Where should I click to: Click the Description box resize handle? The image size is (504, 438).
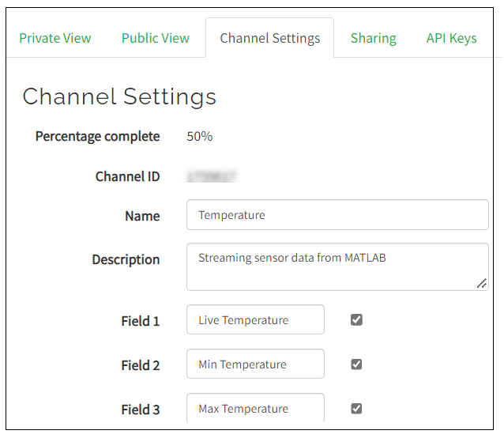482,284
